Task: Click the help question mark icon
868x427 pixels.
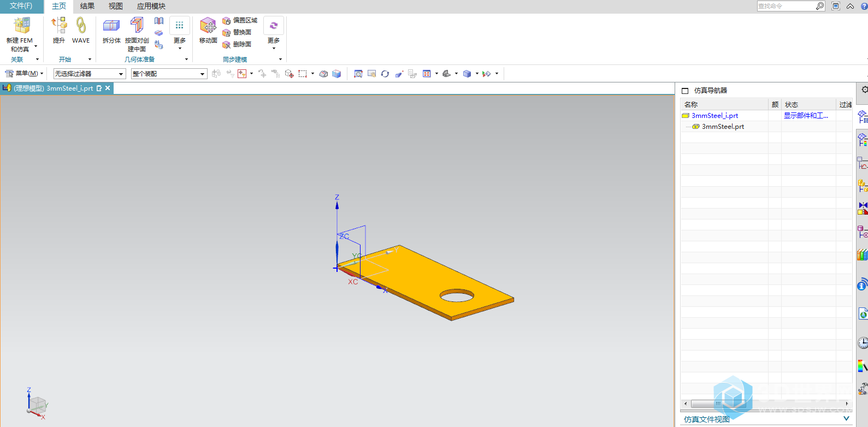Action: coord(864,7)
